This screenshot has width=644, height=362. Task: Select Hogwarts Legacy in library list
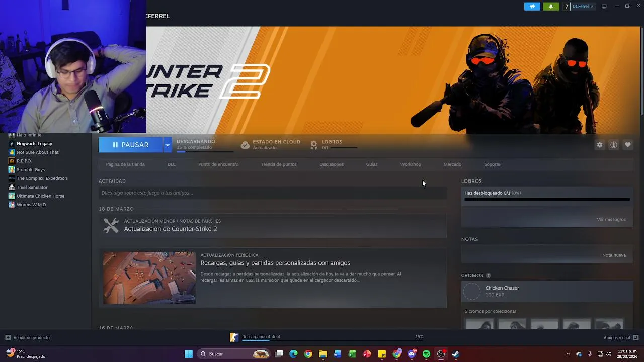click(x=34, y=144)
